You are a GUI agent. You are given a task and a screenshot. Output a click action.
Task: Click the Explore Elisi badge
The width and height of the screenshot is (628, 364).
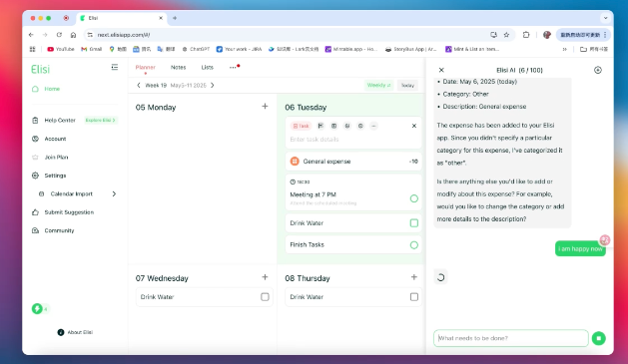101,120
